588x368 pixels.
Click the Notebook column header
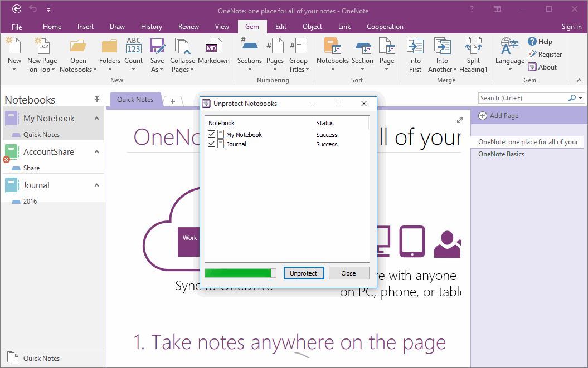pos(259,123)
